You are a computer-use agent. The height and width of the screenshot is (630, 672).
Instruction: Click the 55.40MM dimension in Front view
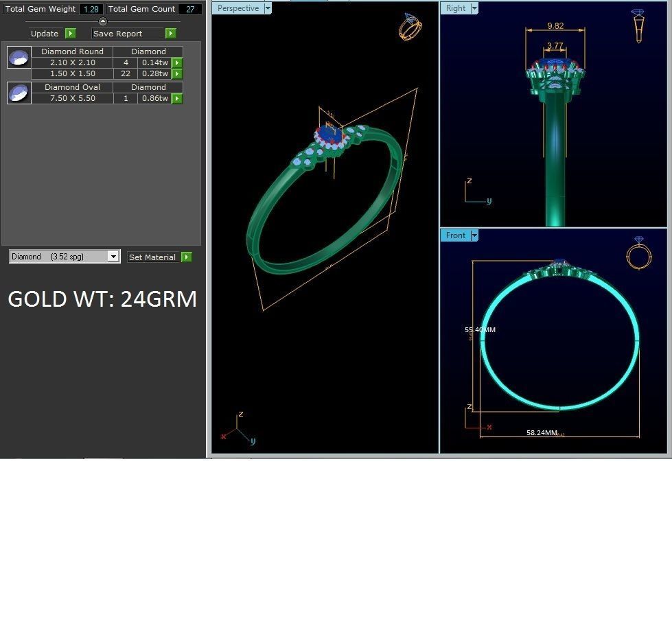tap(480, 329)
